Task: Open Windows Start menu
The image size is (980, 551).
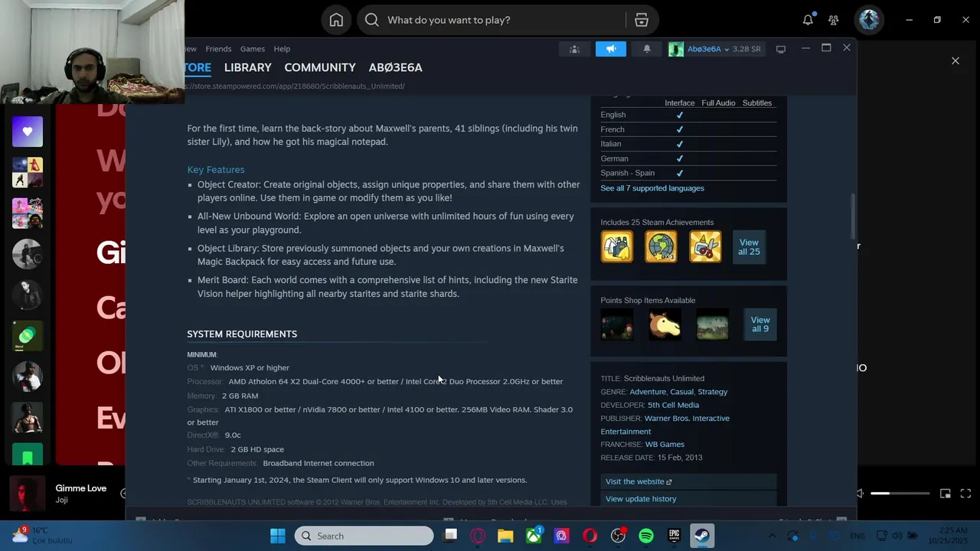Action: pos(278,536)
